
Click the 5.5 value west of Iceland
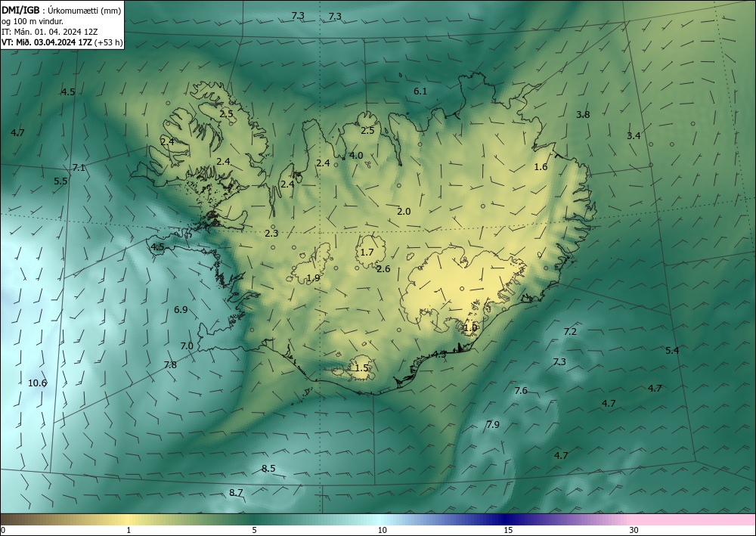tap(60, 181)
